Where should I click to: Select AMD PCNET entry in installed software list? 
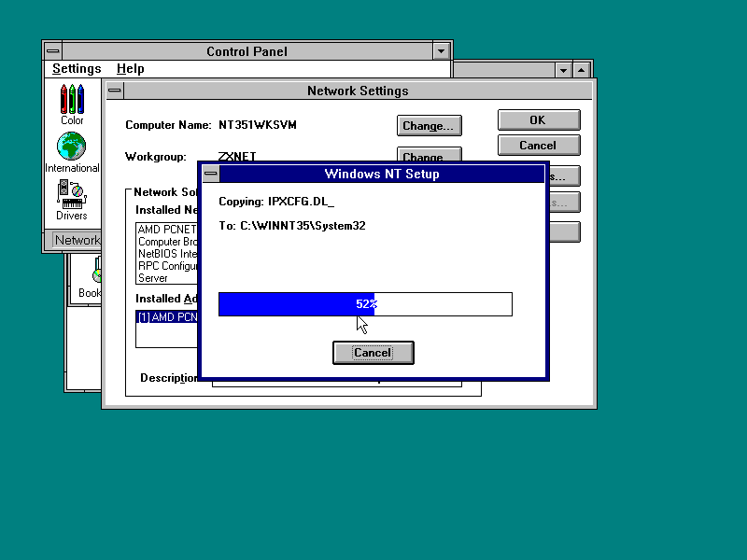(167, 230)
